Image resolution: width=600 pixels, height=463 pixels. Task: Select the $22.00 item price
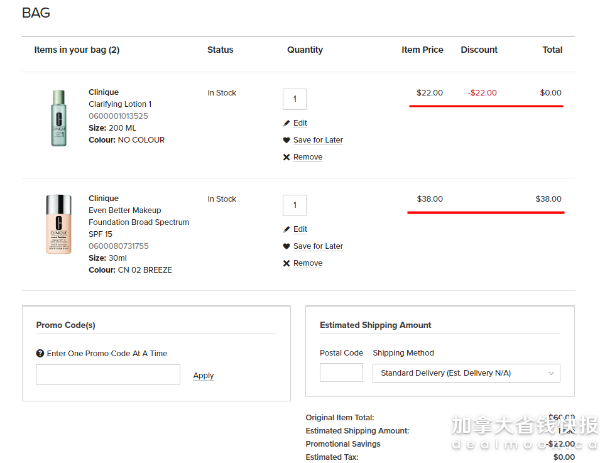click(429, 93)
